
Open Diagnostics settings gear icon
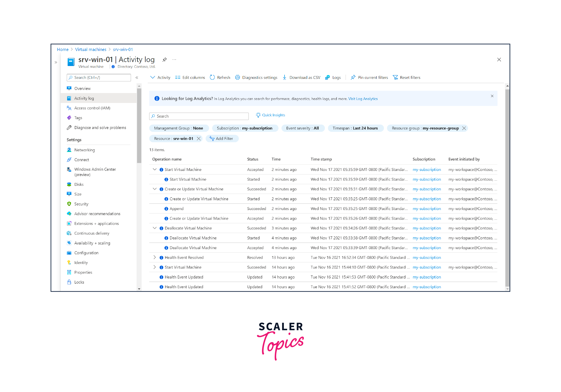coord(237,78)
